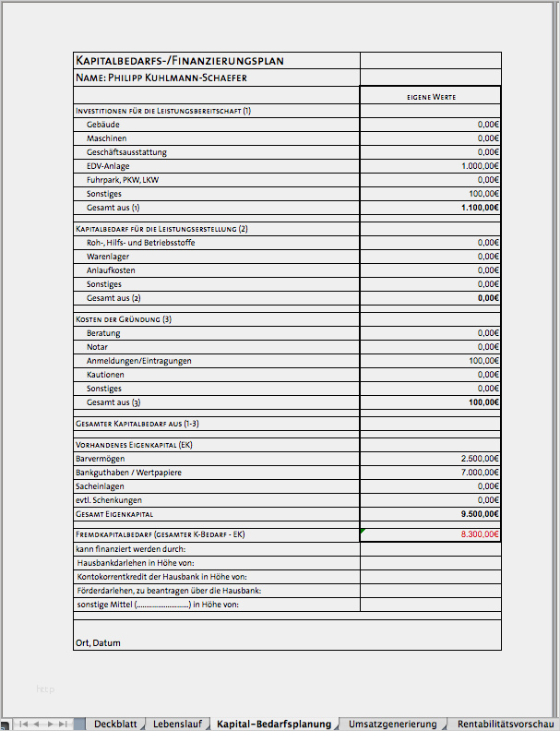Jump to the first sheet using the navigation arrow
The width and height of the screenshot is (560, 731).
pyautogui.click(x=24, y=725)
